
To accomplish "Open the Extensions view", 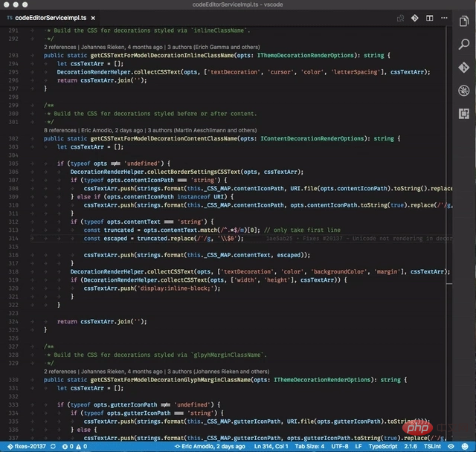I will coord(463,114).
